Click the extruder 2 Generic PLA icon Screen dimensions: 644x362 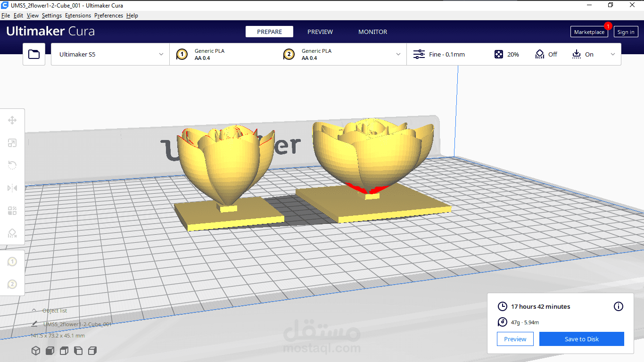(289, 54)
